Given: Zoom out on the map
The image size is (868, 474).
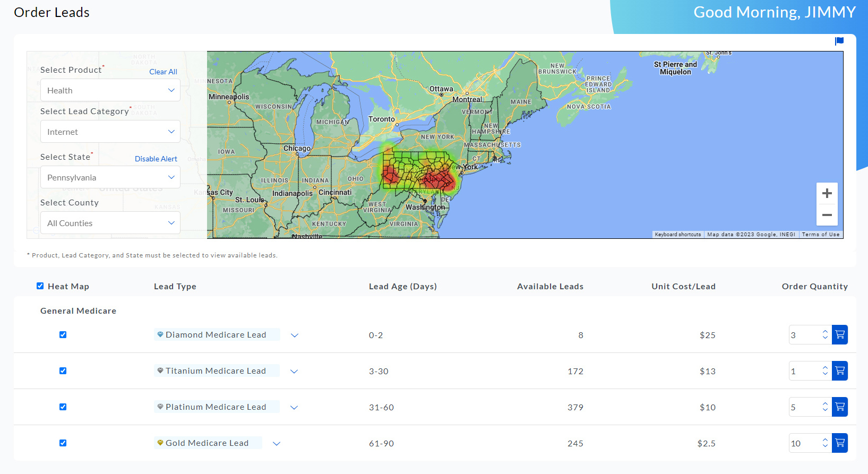Looking at the screenshot, I should [x=827, y=215].
